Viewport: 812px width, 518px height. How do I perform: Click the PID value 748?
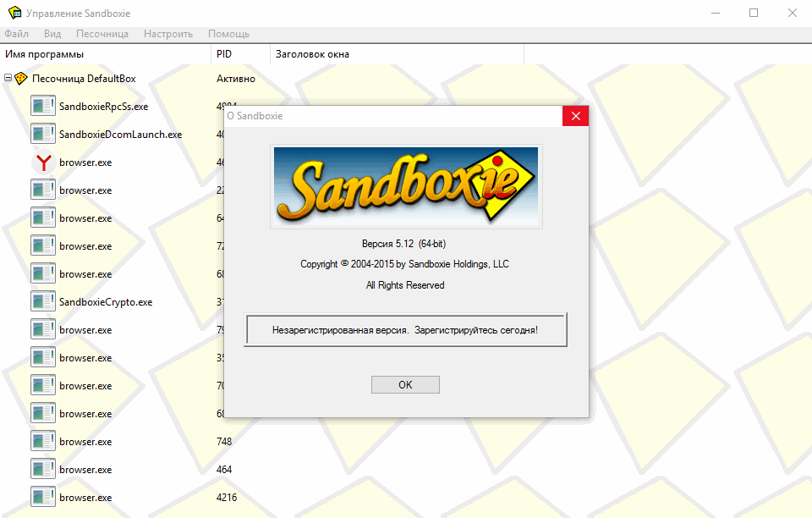click(224, 442)
